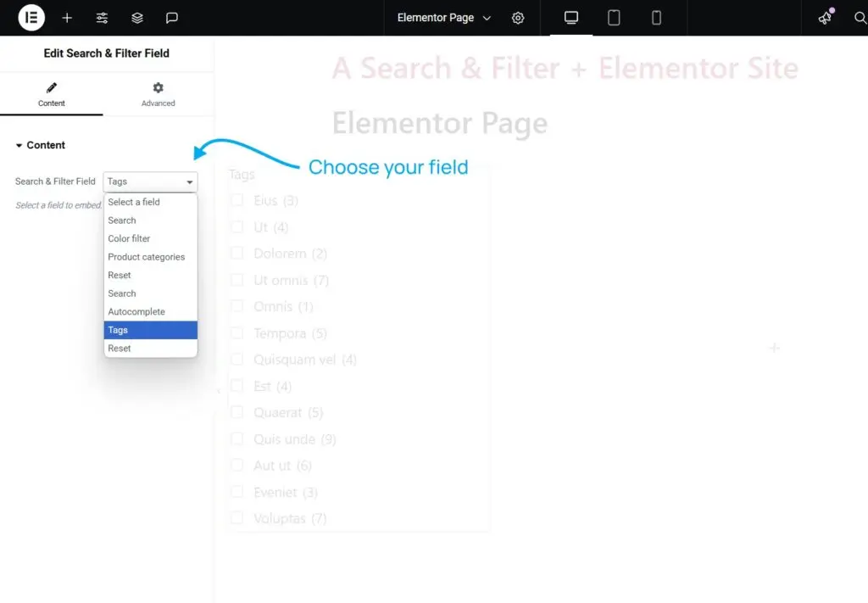The image size is (868, 603).
Task: Click the Add Element plus icon
Action: [x=67, y=18]
